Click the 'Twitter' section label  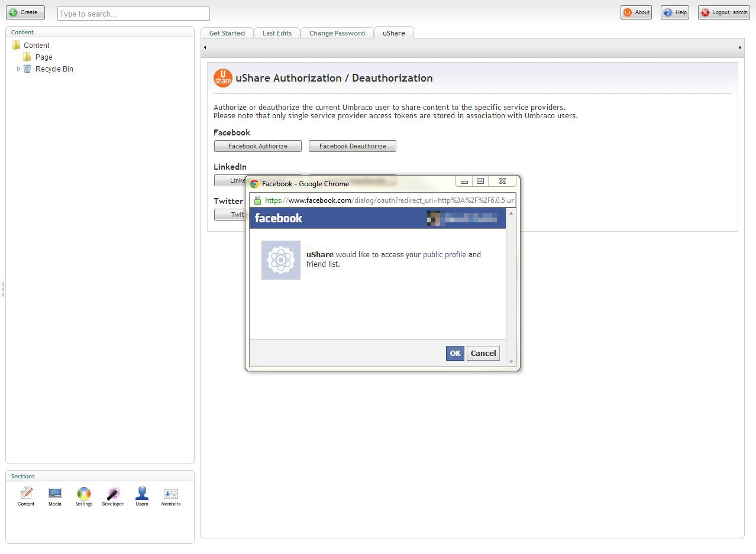pyautogui.click(x=228, y=201)
